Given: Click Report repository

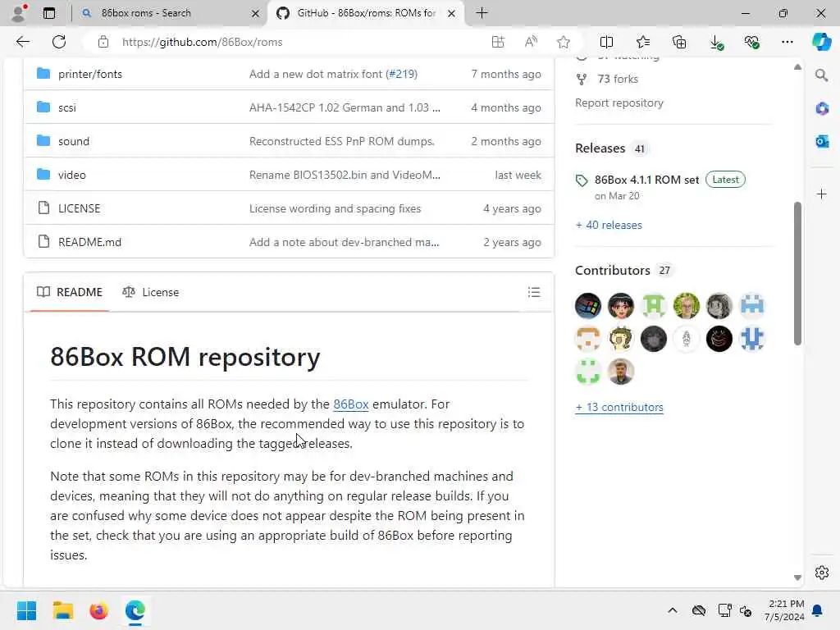Looking at the screenshot, I should tap(619, 103).
